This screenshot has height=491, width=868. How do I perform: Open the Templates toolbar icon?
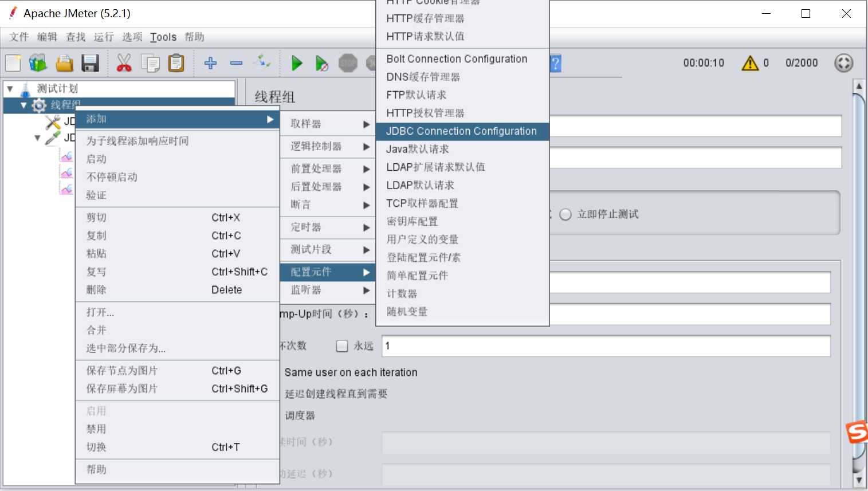(38, 63)
